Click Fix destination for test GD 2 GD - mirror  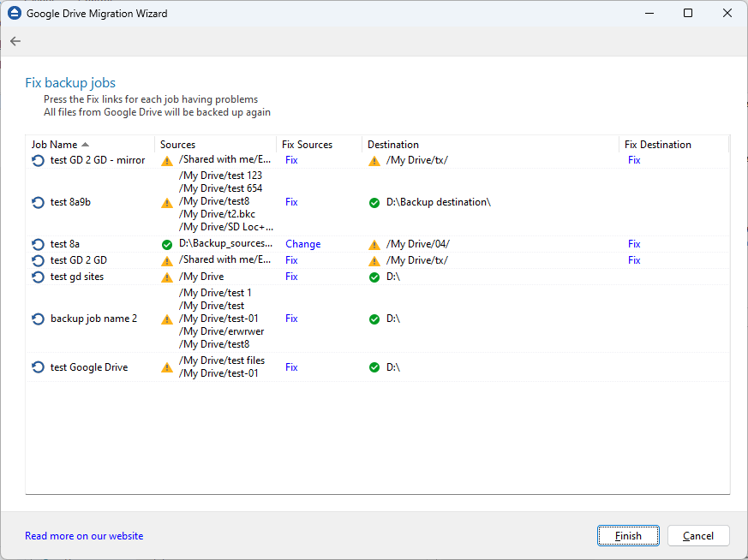(x=634, y=159)
